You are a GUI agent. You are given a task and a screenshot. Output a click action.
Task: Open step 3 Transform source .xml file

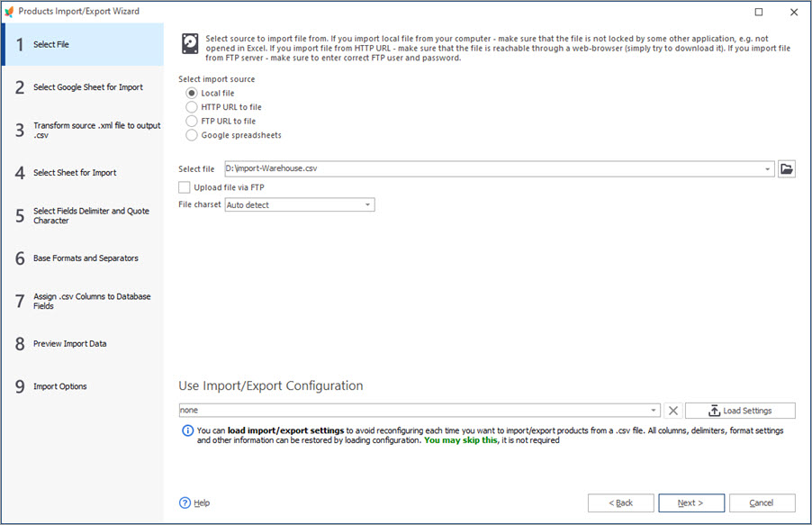(83, 130)
